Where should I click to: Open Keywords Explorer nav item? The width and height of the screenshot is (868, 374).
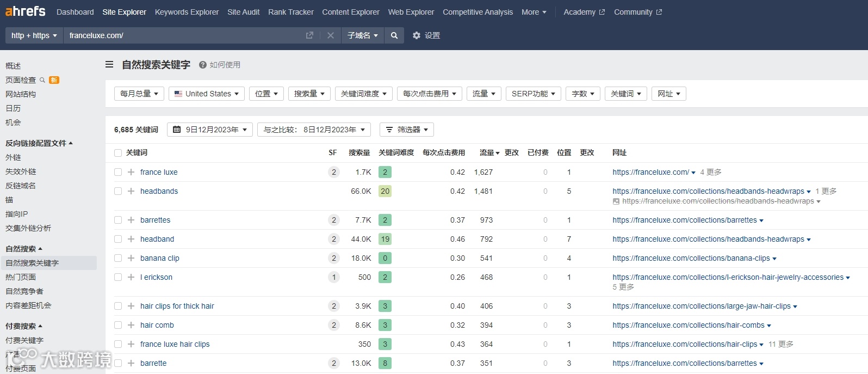point(187,12)
